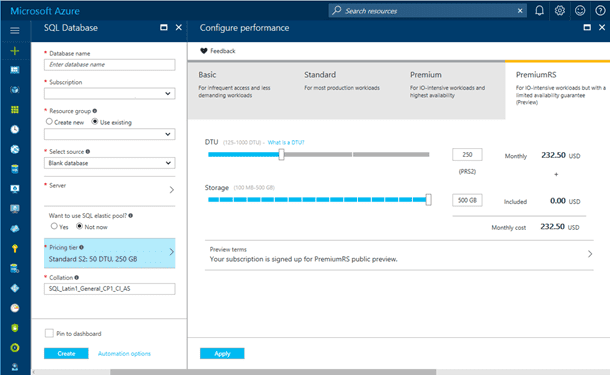Switch to the Premium pricing tab
Viewport: 610px width, 375px height.
452,90
